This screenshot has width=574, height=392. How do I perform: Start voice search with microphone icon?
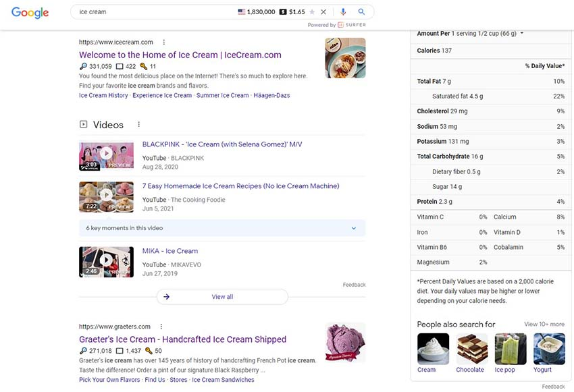343,11
